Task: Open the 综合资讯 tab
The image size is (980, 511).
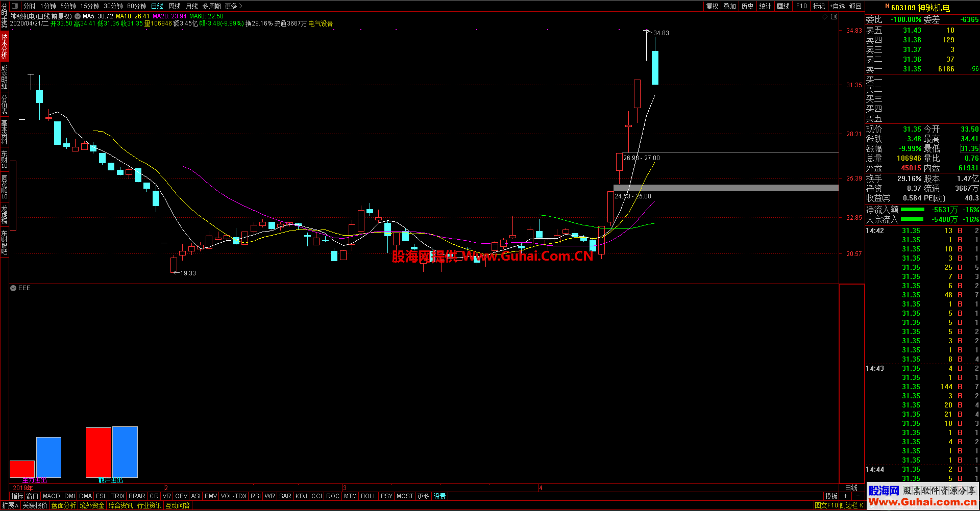Action: coord(121,505)
